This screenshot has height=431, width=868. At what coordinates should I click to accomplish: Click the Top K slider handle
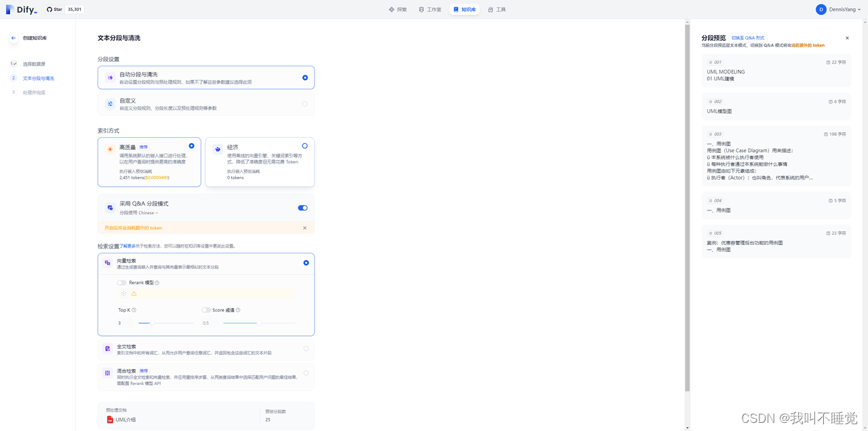[151, 323]
